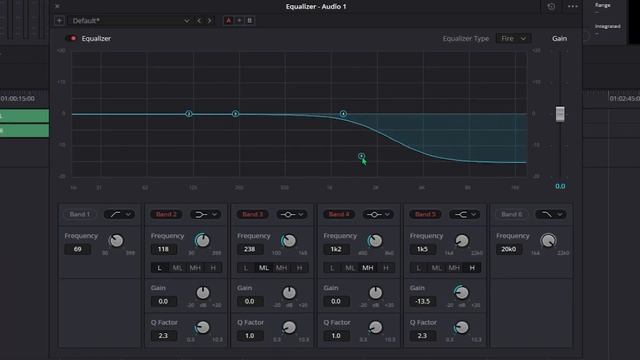This screenshot has width=640, height=360.
Task: Add a new preset with plus icon
Action: pyautogui.click(x=59, y=20)
